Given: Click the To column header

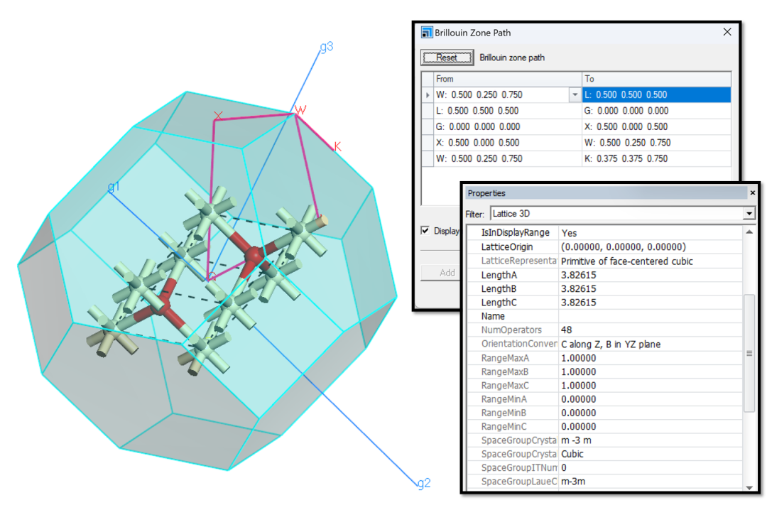Looking at the screenshot, I should click(x=656, y=79).
